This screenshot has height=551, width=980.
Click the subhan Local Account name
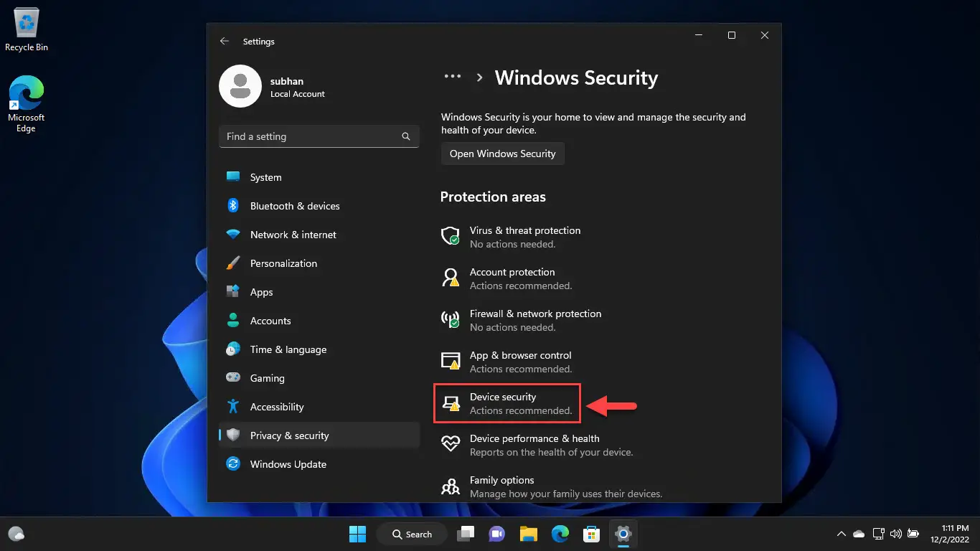coord(298,87)
